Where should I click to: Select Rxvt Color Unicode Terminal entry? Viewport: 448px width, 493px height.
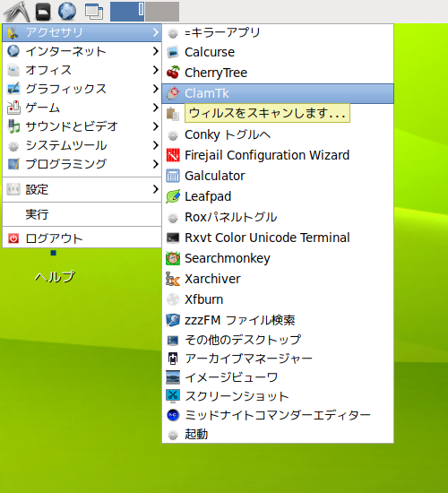[x=278, y=238]
